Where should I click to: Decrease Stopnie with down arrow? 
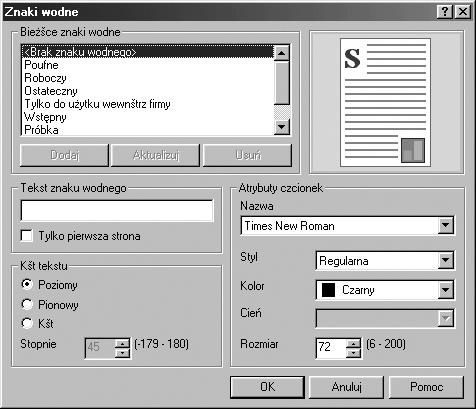pos(123,353)
